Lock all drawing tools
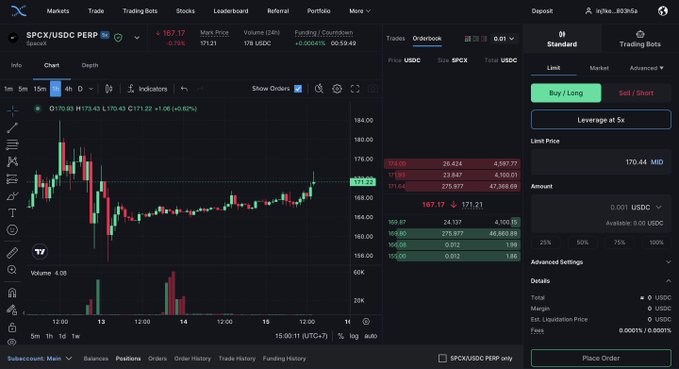Image resolution: width=679 pixels, height=369 pixels. point(12,327)
